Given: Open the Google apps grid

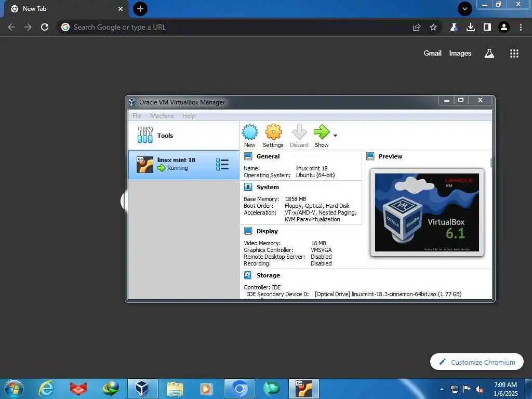Looking at the screenshot, I should point(514,54).
